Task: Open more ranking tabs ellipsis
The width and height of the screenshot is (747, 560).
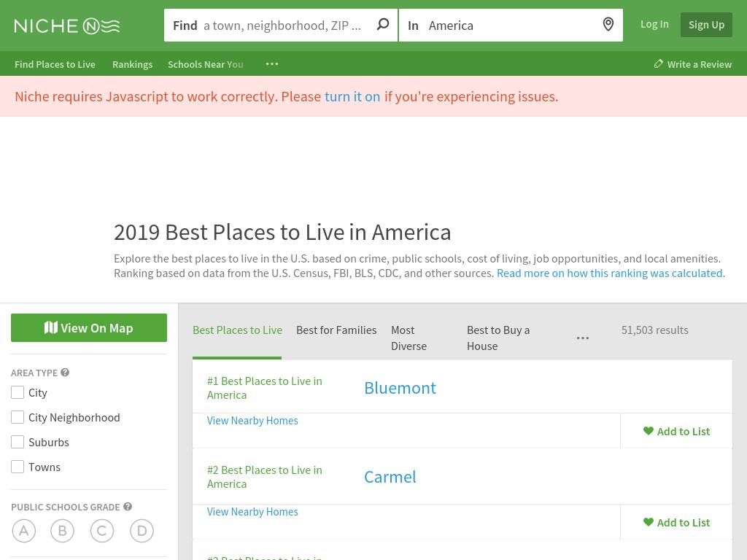Action: (x=582, y=338)
